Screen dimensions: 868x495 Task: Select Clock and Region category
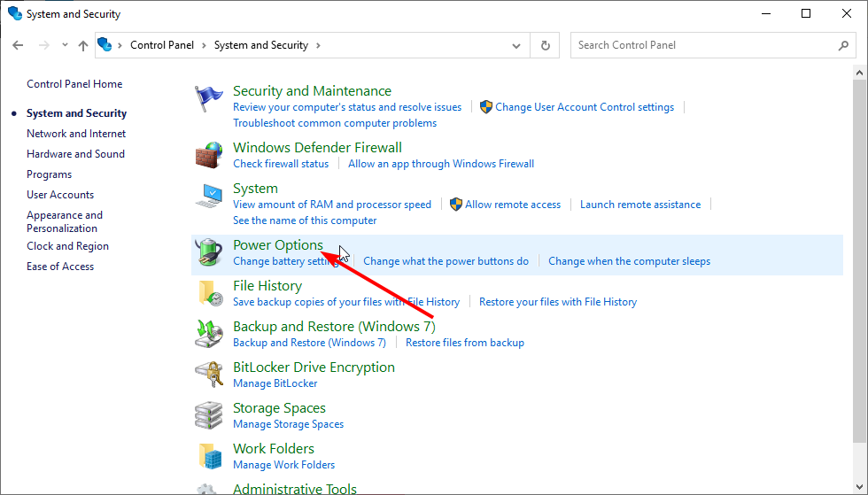(x=67, y=246)
